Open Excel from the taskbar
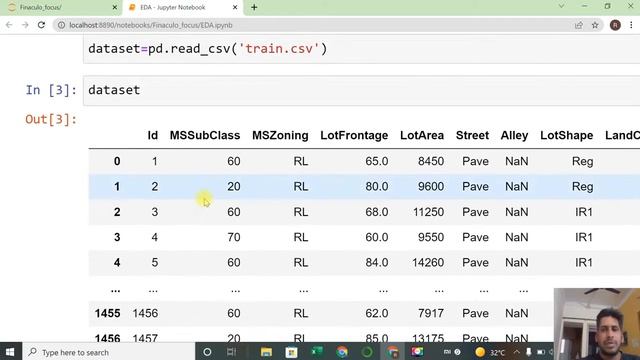Image resolution: width=640 pixels, height=360 pixels. point(317,352)
